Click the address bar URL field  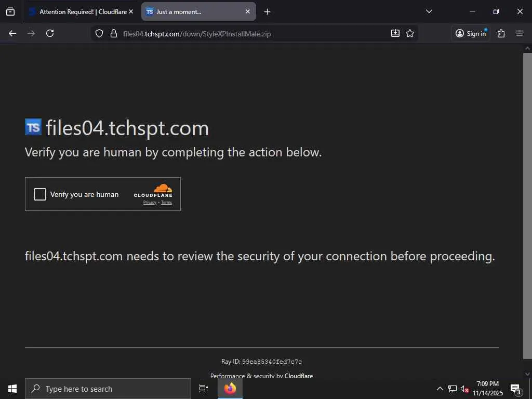[255, 34]
